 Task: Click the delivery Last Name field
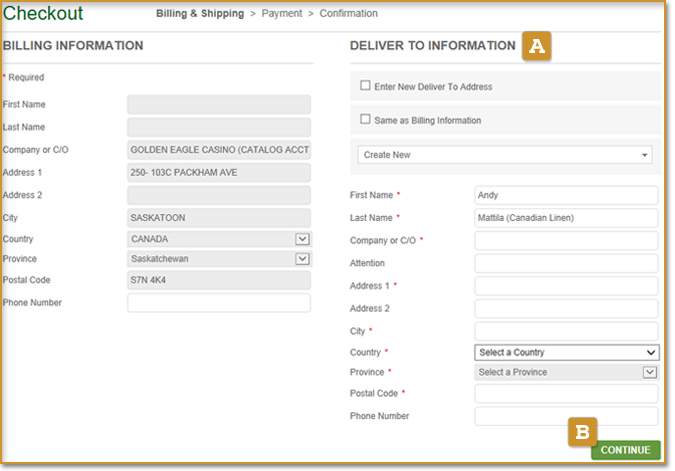[566, 218]
